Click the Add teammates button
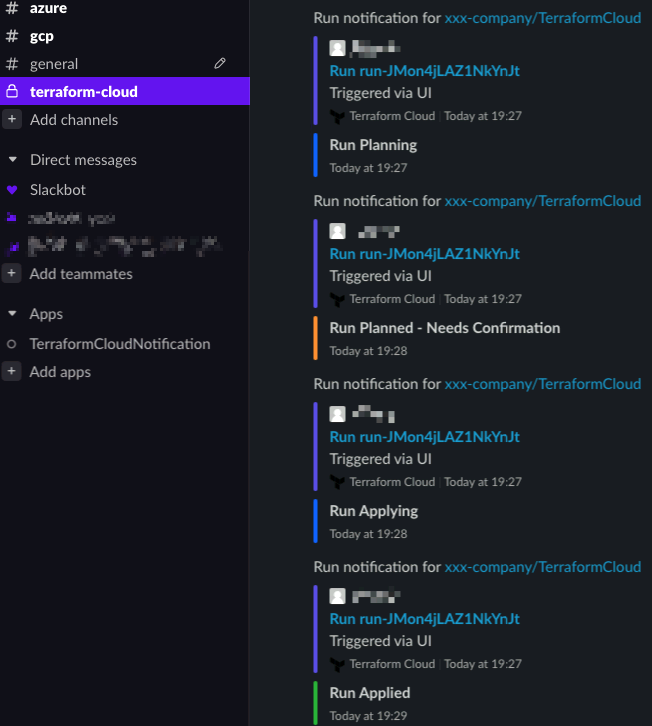Viewport: 652px width, 726px height. click(81, 274)
